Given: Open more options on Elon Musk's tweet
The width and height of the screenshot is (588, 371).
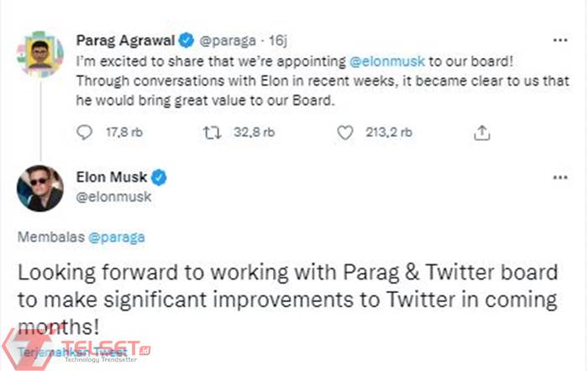Looking at the screenshot, I should coord(559,178).
